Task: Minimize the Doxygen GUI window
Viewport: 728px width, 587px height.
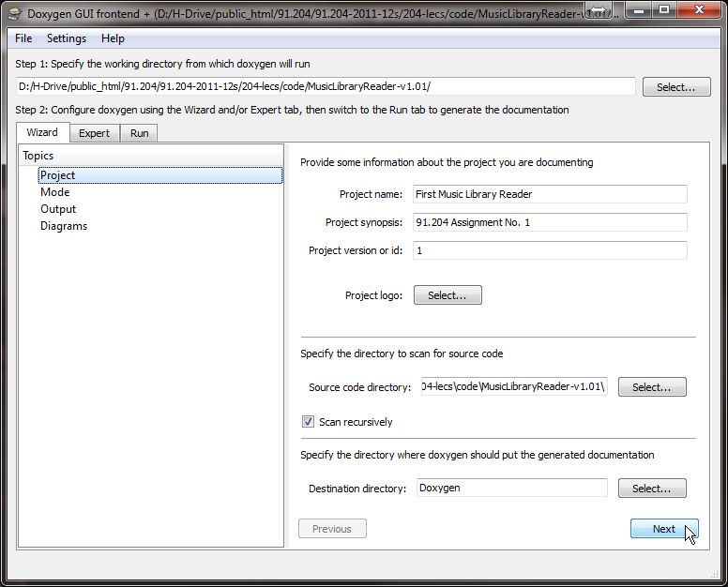Action: [x=639, y=9]
